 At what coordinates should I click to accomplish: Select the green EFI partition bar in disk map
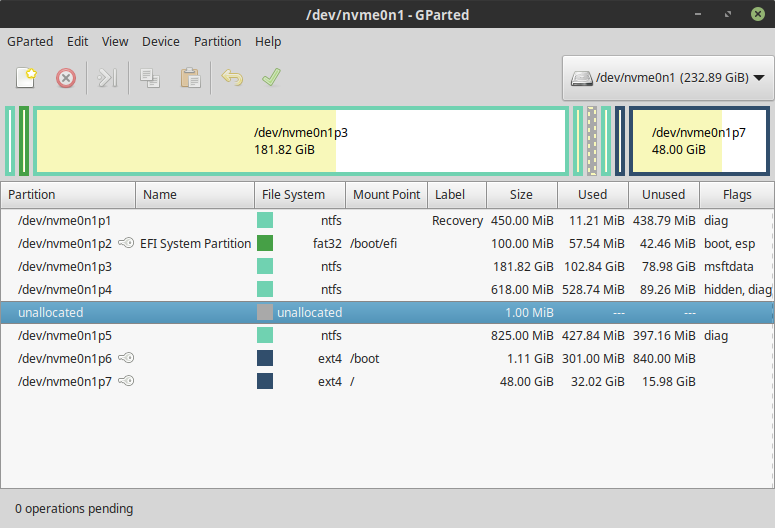click(x=24, y=141)
